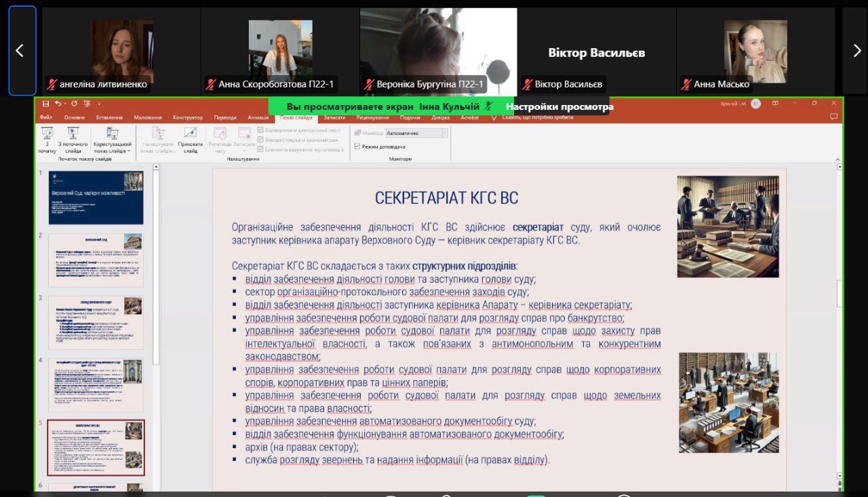Screen dimensions: 868x497
Task: Click Репетиція часу icon
Action: [x=220, y=140]
